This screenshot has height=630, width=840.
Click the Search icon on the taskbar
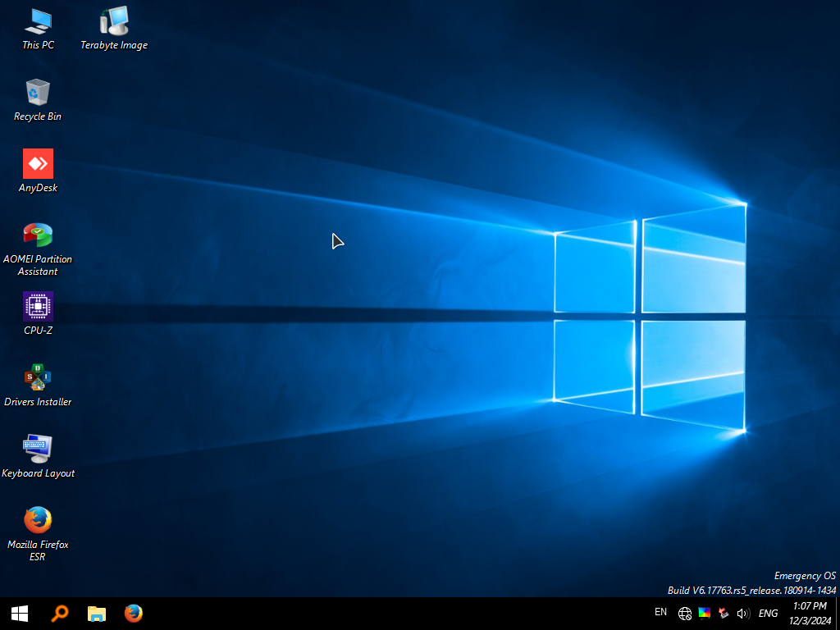point(59,614)
